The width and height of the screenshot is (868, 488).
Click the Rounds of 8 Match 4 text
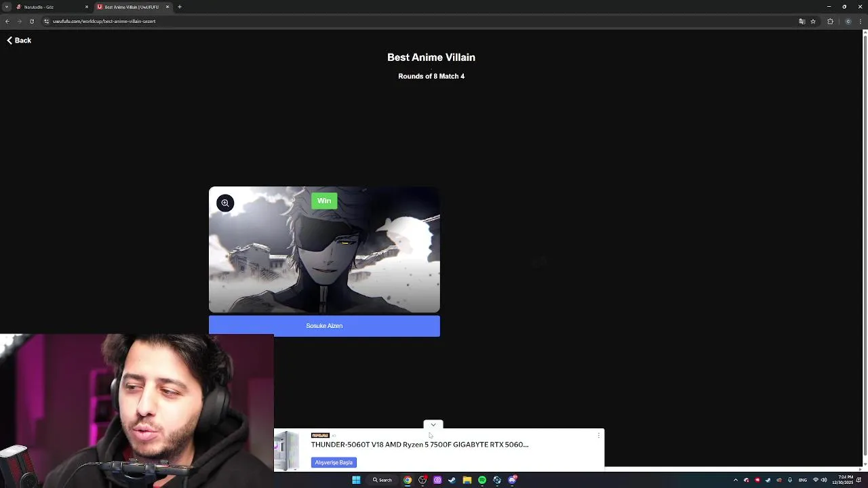coord(431,77)
